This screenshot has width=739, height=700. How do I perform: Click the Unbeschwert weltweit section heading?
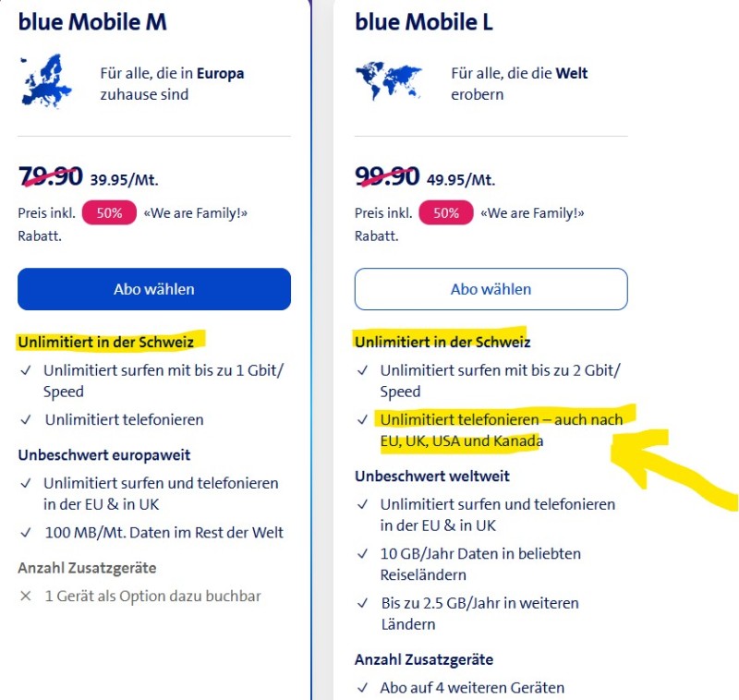tap(432, 477)
